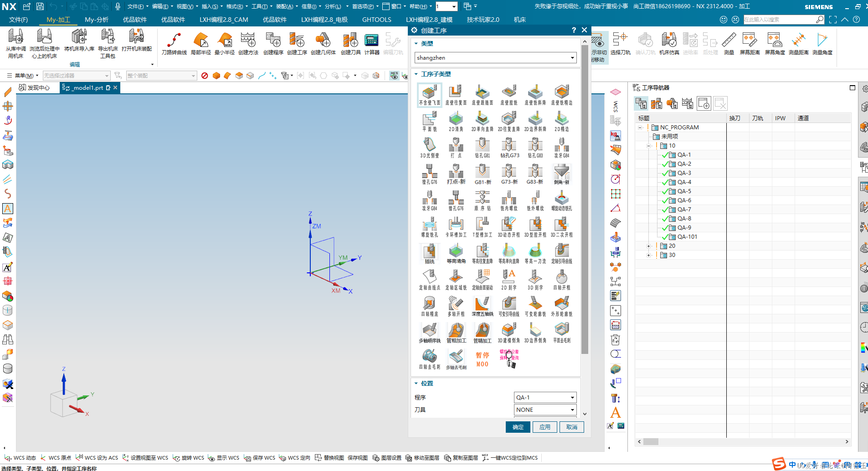Click the dialog's vertical scrollbar
Screen dimensions: 868x471
coord(585,200)
